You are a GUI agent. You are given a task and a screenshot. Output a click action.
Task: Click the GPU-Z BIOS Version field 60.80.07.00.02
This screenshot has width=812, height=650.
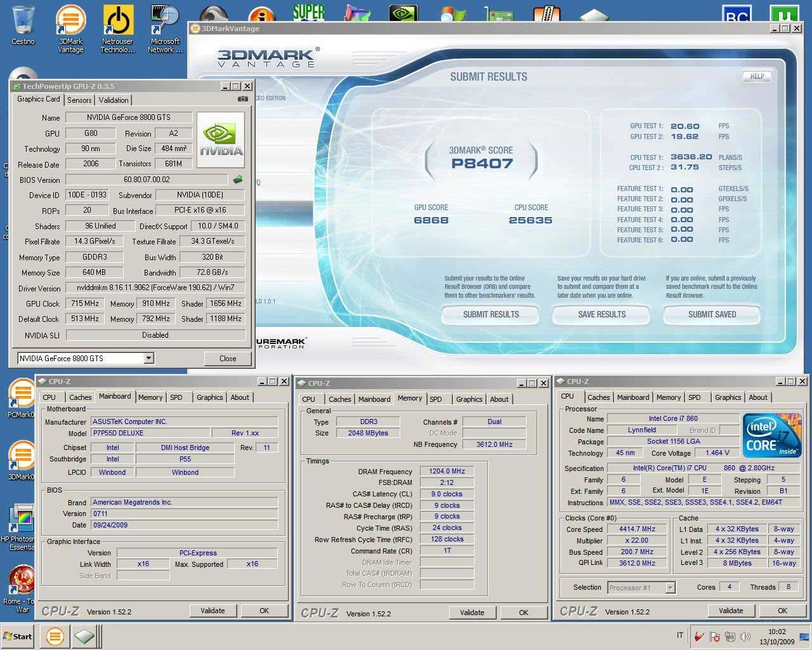coord(147,180)
